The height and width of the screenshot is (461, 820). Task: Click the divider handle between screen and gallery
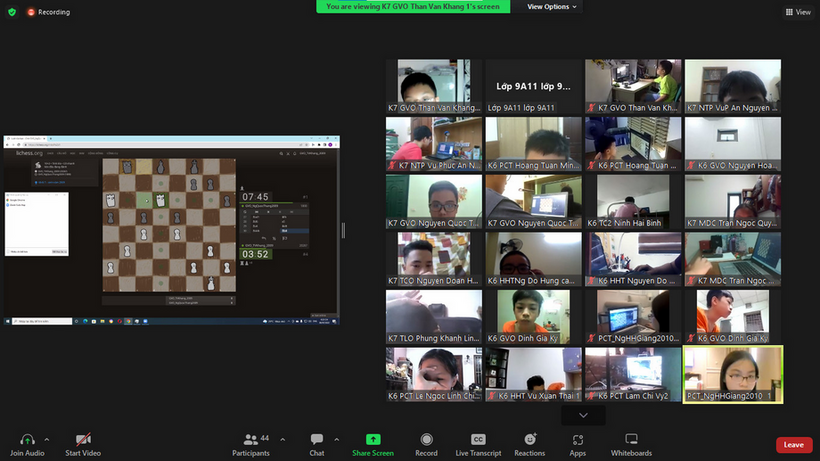click(343, 230)
